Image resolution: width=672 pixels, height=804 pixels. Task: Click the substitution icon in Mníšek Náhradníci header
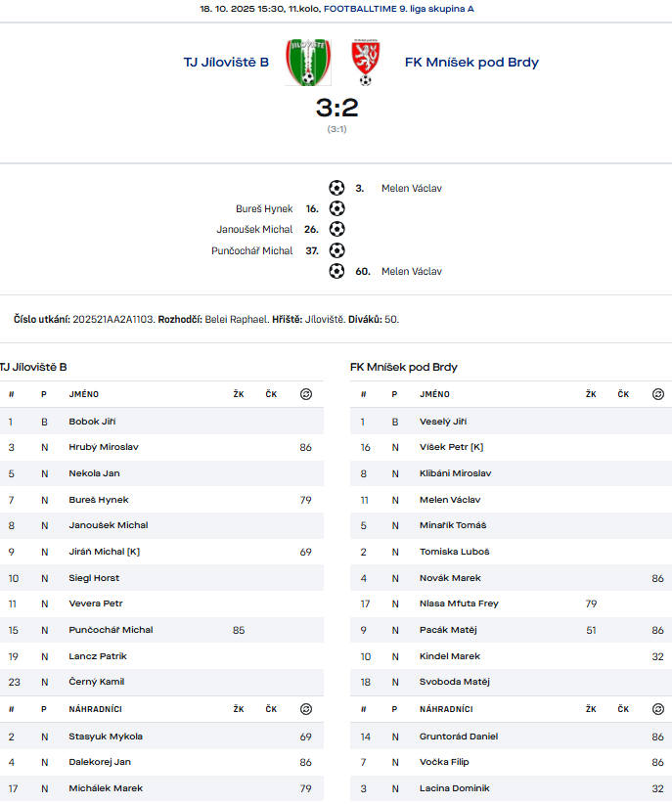[657, 708]
